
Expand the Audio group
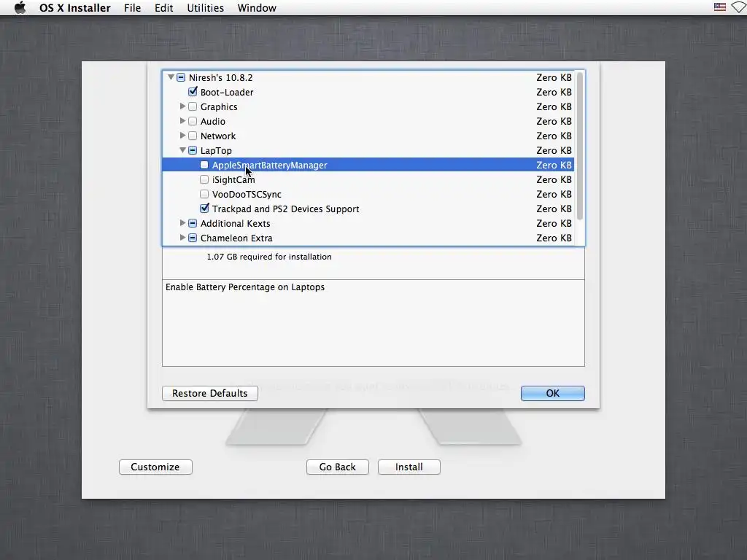pos(182,121)
